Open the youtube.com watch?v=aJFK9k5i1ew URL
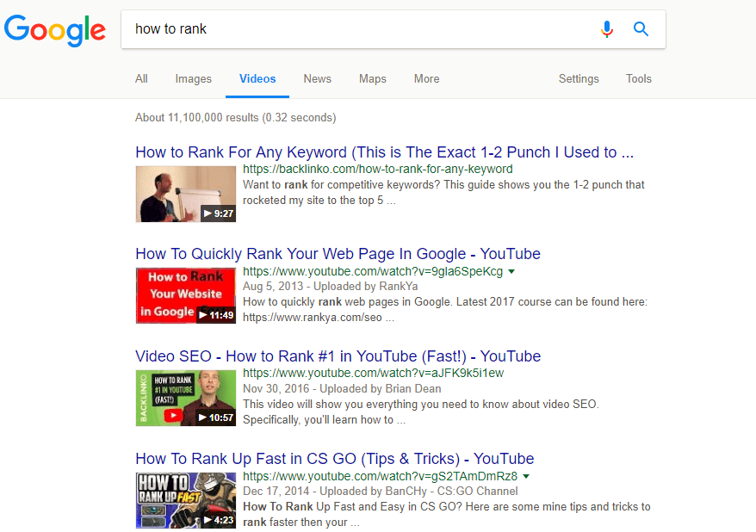 point(373,373)
